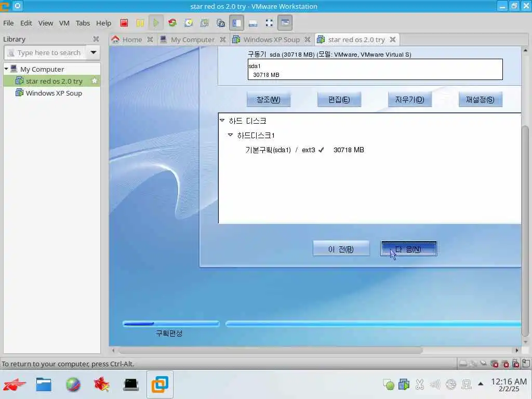The image size is (532, 399).
Task: Open the View menu
Action: 46,23
